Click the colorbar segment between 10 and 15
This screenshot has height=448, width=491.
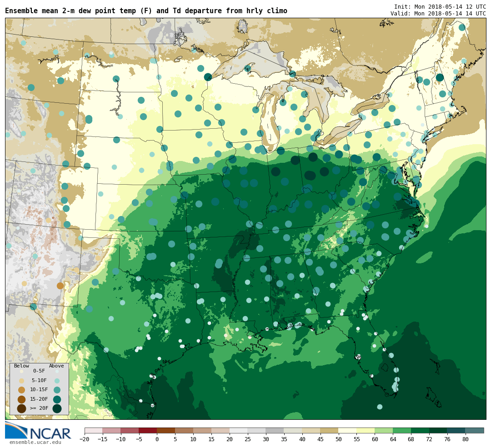[x=203, y=430]
